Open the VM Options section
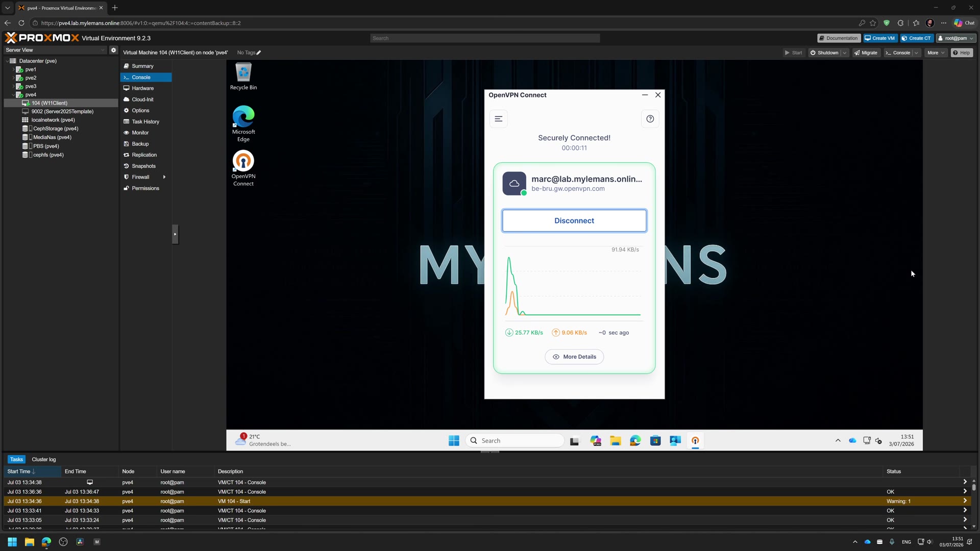Viewport: 980px width, 551px height. (x=146, y=111)
